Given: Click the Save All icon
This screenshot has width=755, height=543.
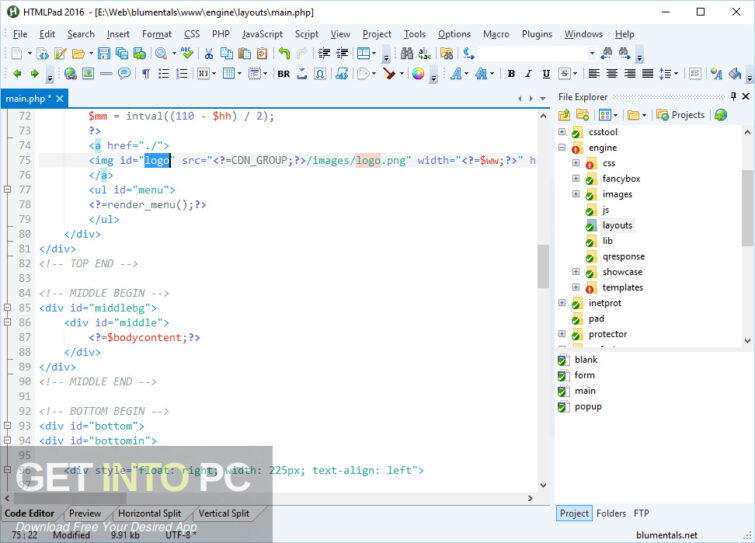Looking at the screenshot, I should (122, 53).
